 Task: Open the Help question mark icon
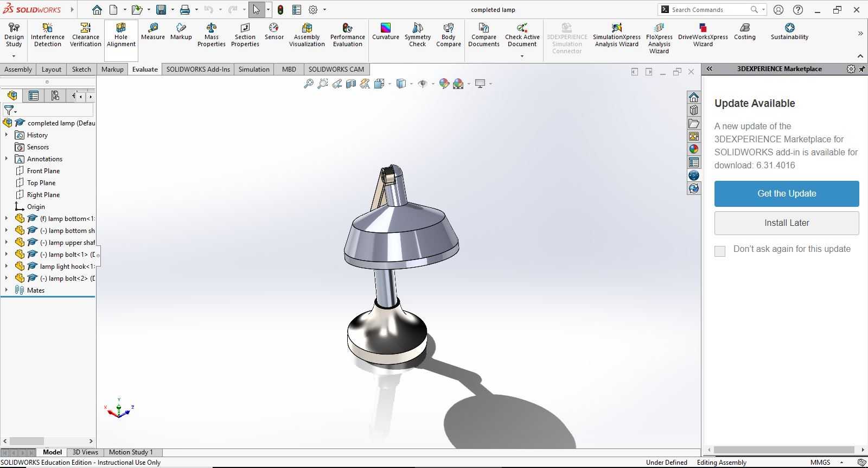tap(798, 10)
